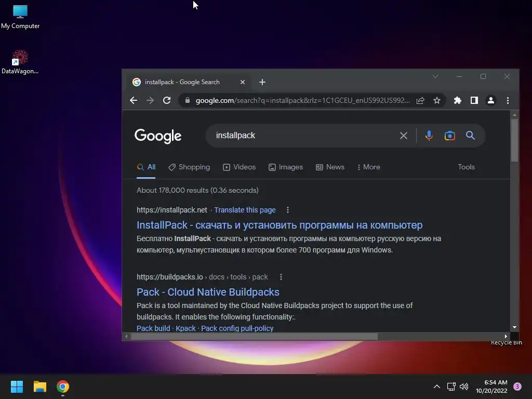The height and width of the screenshot is (399, 532).
Task: Go back using Chrome's back arrow
Action: click(134, 100)
